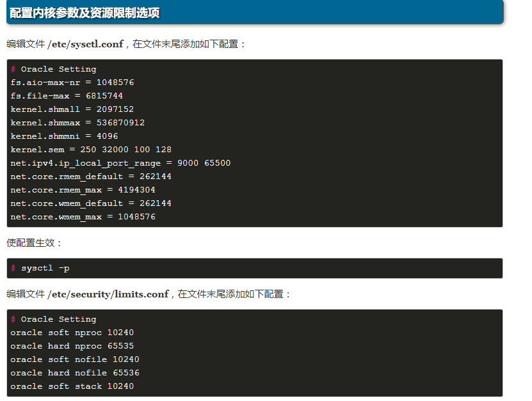Click the text 使配置生效

tap(31, 242)
